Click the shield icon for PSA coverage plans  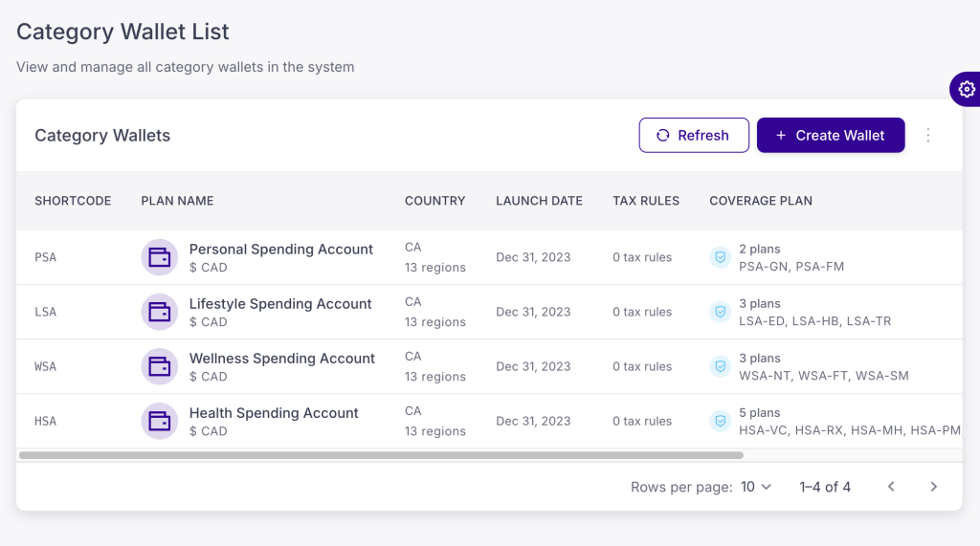[x=720, y=257]
